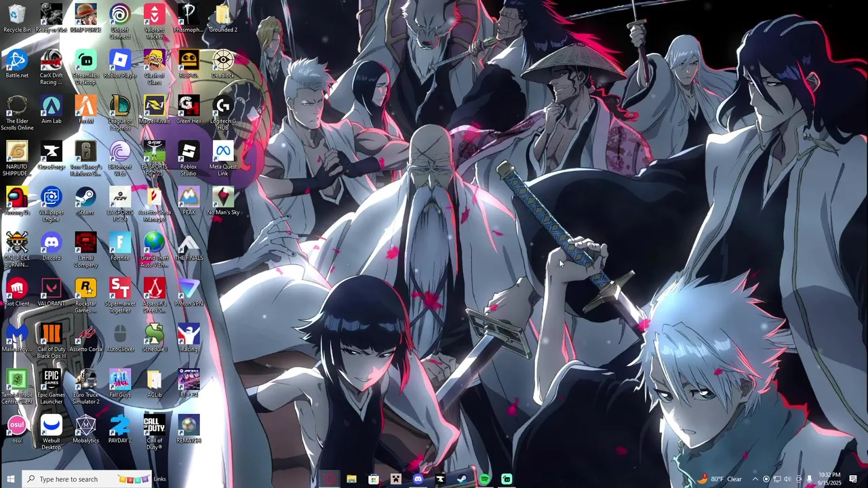Select the Call of Duty Black Ops III icon

[52, 340]
